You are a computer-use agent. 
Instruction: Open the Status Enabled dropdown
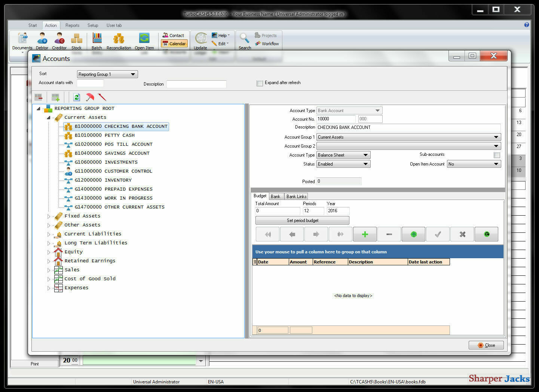pyautogui.click(x=343, y=164)
